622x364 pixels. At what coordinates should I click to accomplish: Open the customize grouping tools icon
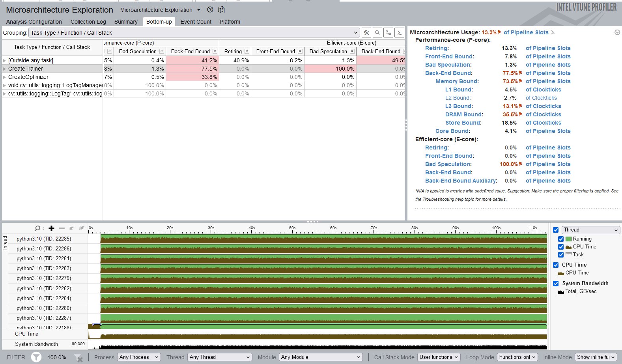[366, 33]
